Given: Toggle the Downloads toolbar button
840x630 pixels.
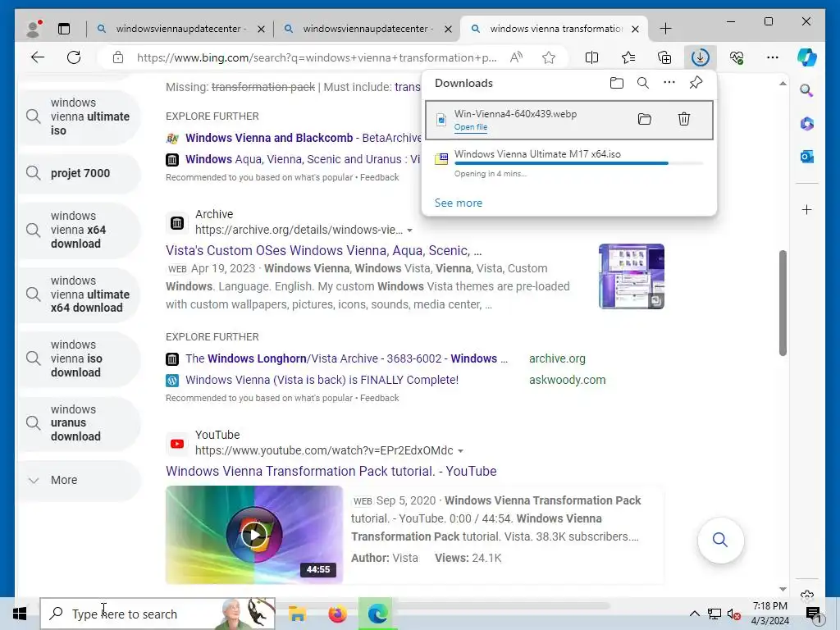Looking at the screenshot, I should 701,57.
